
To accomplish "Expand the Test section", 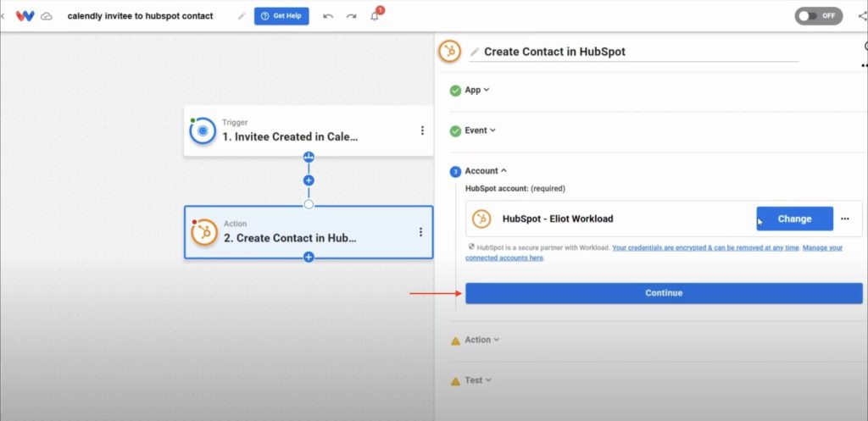I will coord(478,380).
